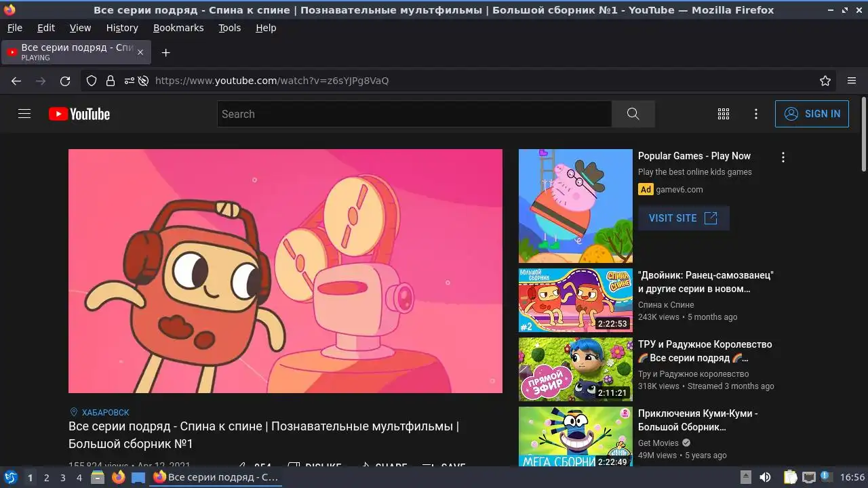Open the network tray icon
The height and width of the screenshot is (488, 868).
(x=809, y=477)
